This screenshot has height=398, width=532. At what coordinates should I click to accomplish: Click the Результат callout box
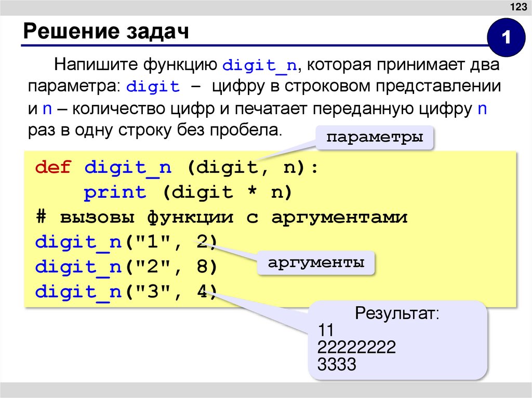point(398,340)
